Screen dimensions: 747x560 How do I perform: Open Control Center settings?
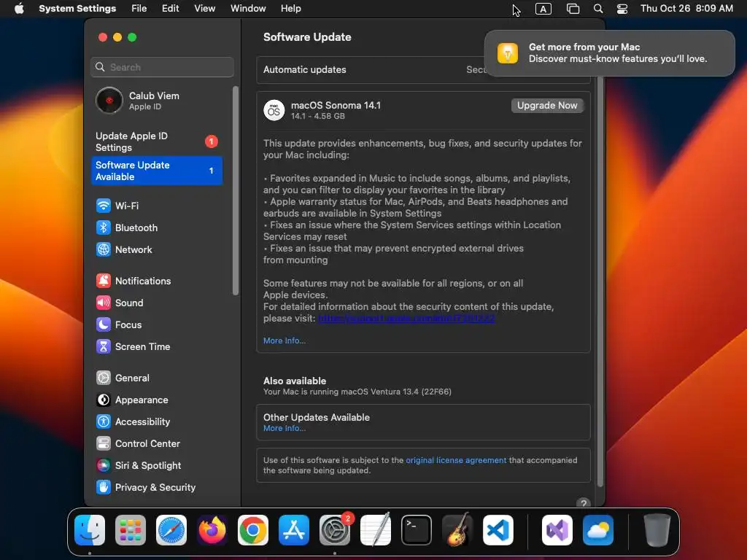tap(138, 444)
